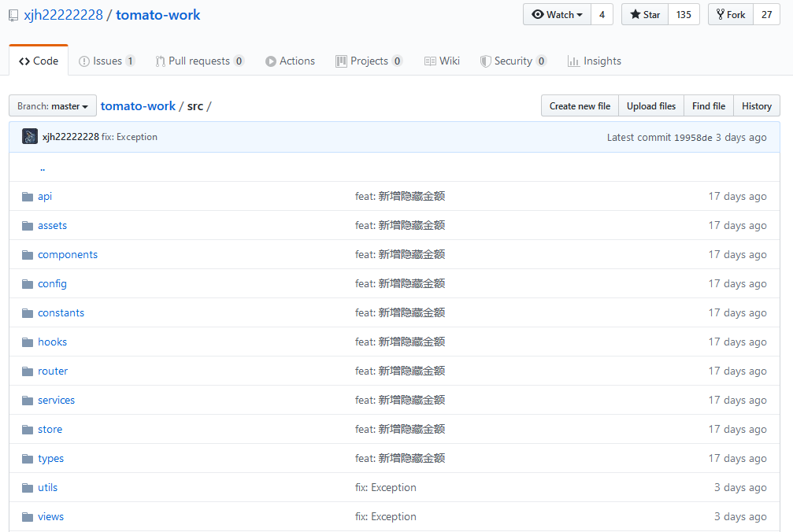The width and height of the screenshot is (793, 532).
Task: Switch to the Issues tab
Action: 106,61
